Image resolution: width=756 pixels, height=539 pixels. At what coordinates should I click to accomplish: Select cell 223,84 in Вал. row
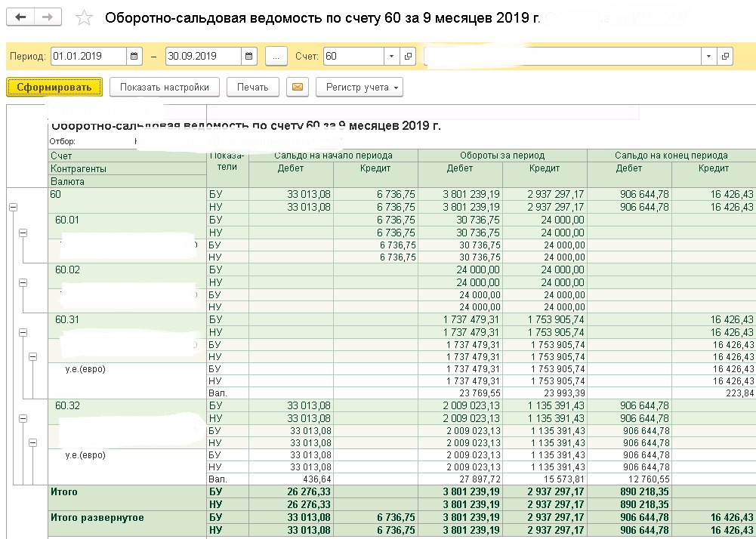(714, 393)
